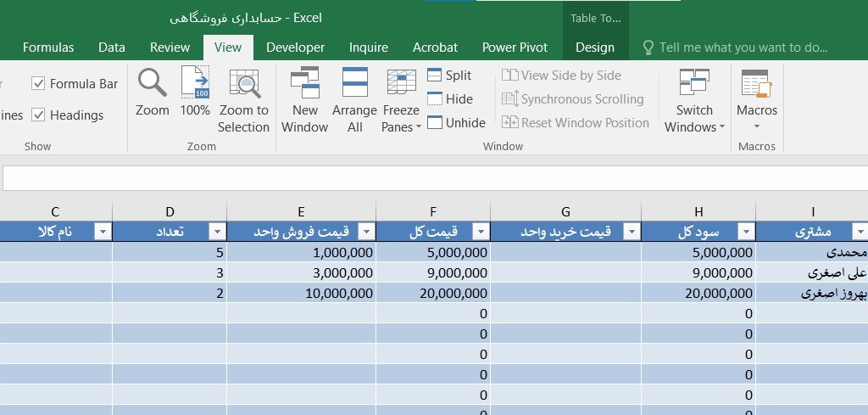Select customer cell علی اصغری
This screenshot has width=868, height=415.
tap(812, 272)
